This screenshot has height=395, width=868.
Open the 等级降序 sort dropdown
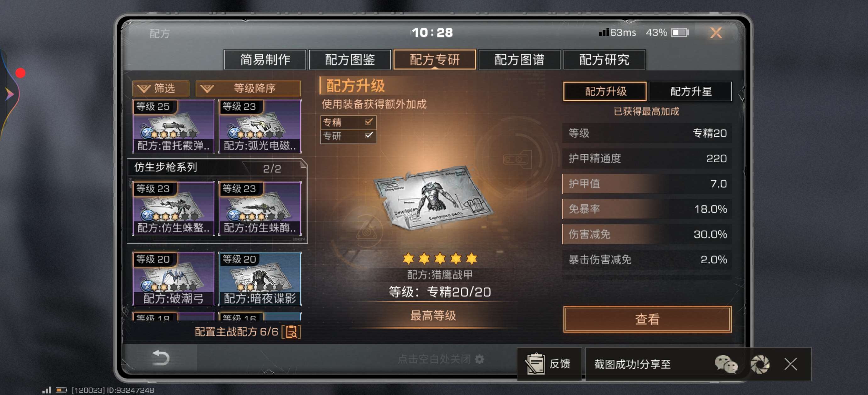coord(248,88)
